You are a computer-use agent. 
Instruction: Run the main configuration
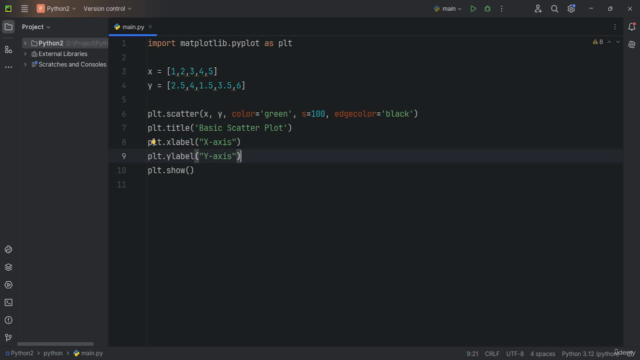click(473, 9)
